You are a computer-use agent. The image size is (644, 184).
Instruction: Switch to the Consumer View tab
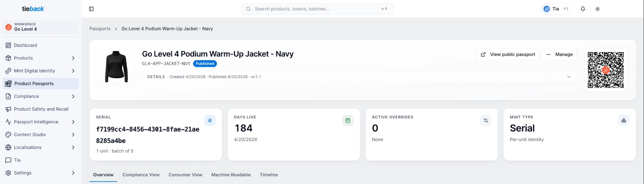tap(185, 175)
